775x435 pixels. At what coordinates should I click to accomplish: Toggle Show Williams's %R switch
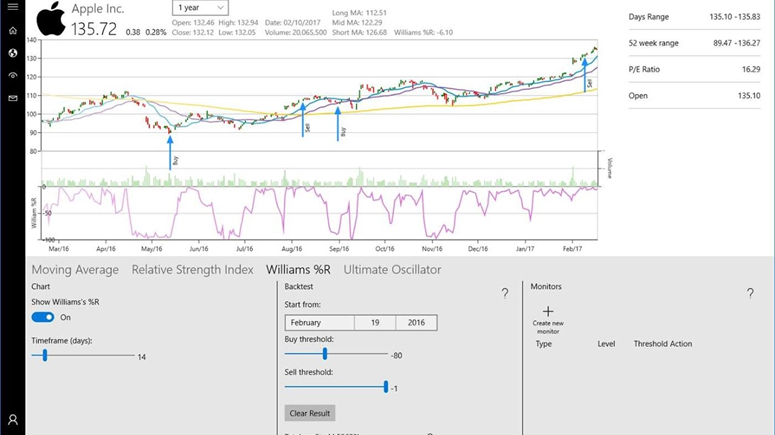[43, 317]
